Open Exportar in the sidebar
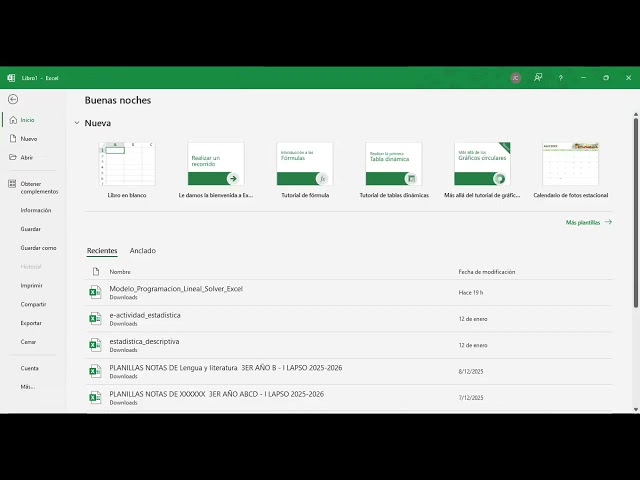The height and width of the screenshot is (480, 640). (x=31, y=323)
